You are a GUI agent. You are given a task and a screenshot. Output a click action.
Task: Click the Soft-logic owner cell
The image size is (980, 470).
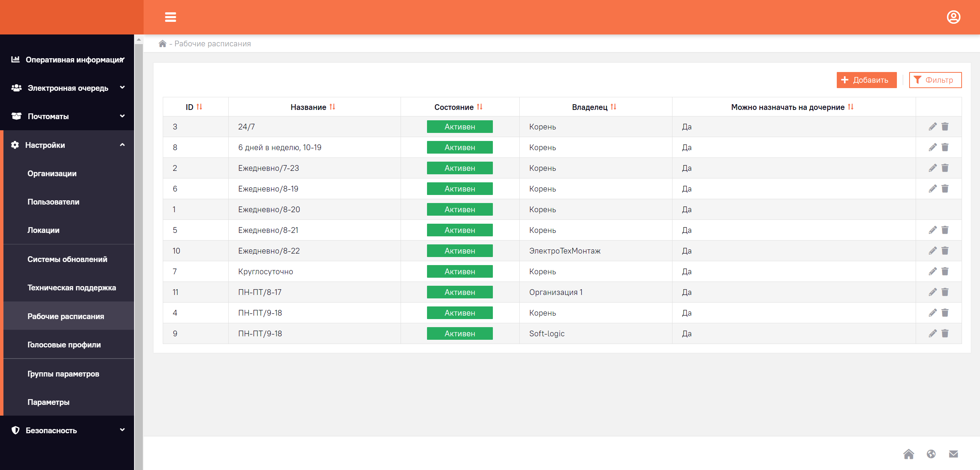(x=596, y=334)
